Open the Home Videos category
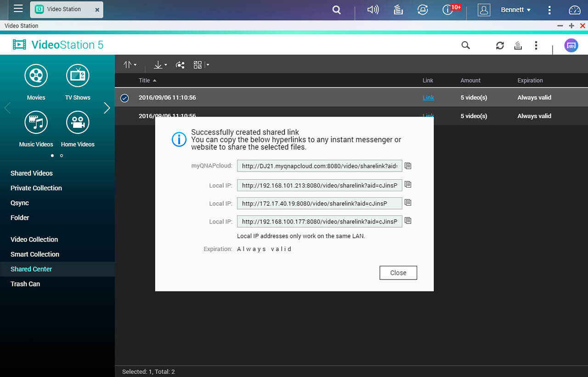The height and width of the screenshot is (377, 588). coord(78,129)
